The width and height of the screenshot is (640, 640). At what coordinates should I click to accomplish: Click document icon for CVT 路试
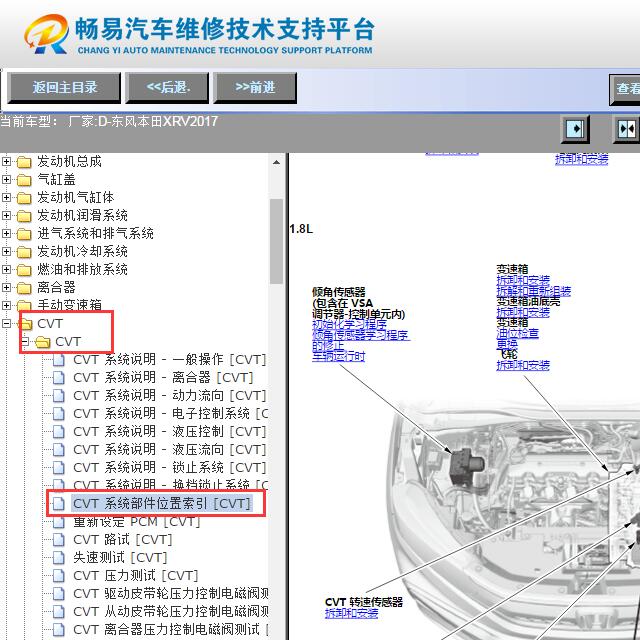[x=59, y=540]
